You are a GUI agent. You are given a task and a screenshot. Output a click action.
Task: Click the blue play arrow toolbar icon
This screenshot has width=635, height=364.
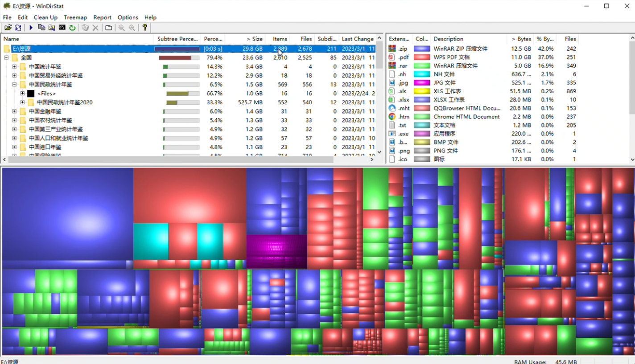coord(31,28)
